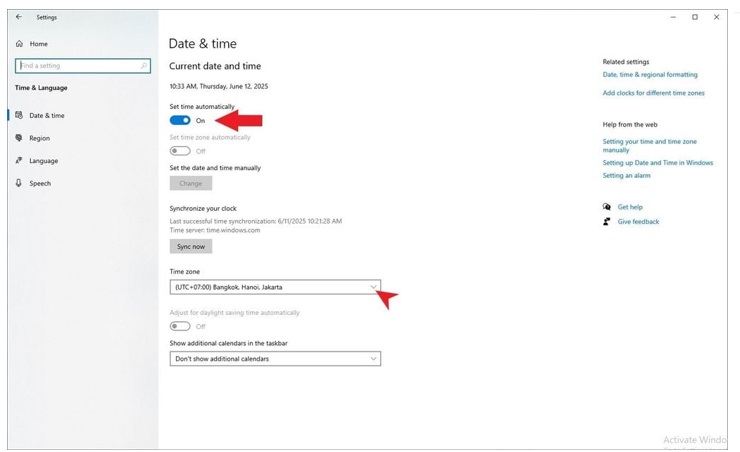Turn off Set time automatically toggle
740x452 pixels.
(180, 120)
